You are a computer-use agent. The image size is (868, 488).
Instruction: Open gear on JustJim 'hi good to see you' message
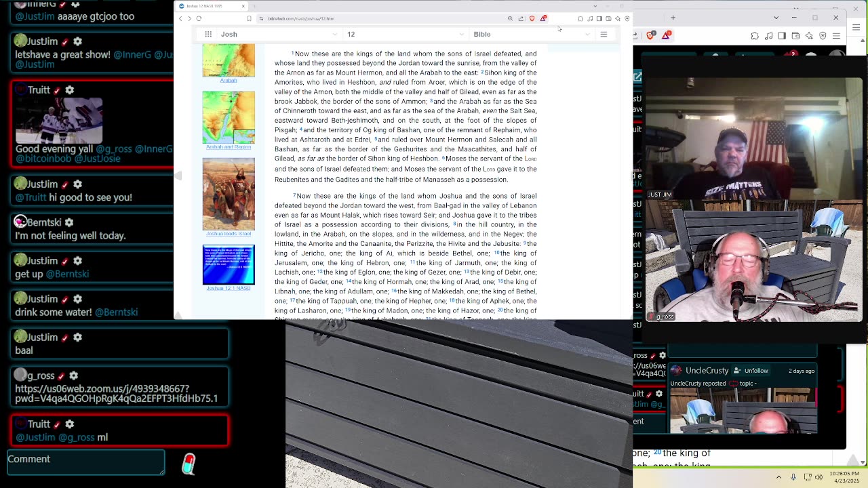point(77,184)
